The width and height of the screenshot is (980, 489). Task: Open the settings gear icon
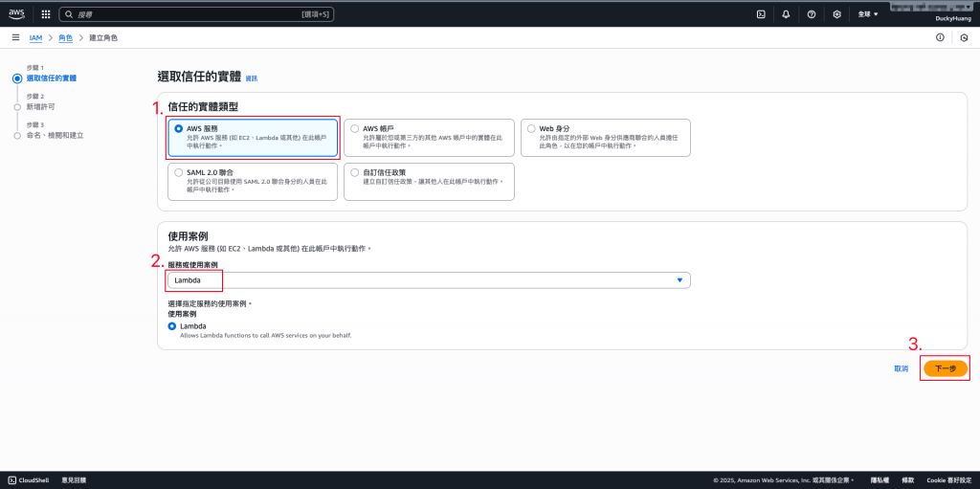[836, 13]
